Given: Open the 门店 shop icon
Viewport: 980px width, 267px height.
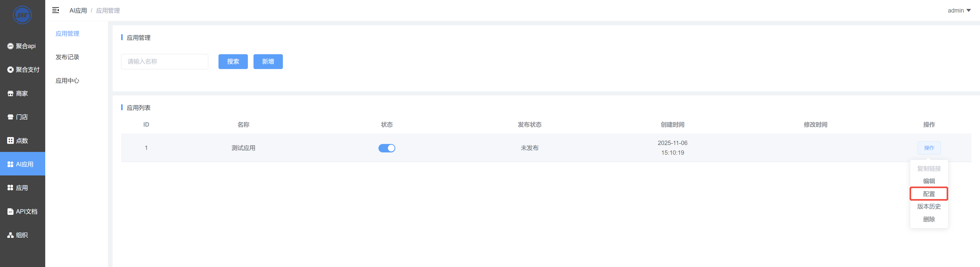Looking at the screenshot, I should pyautogui.click(x=10, y=117).
